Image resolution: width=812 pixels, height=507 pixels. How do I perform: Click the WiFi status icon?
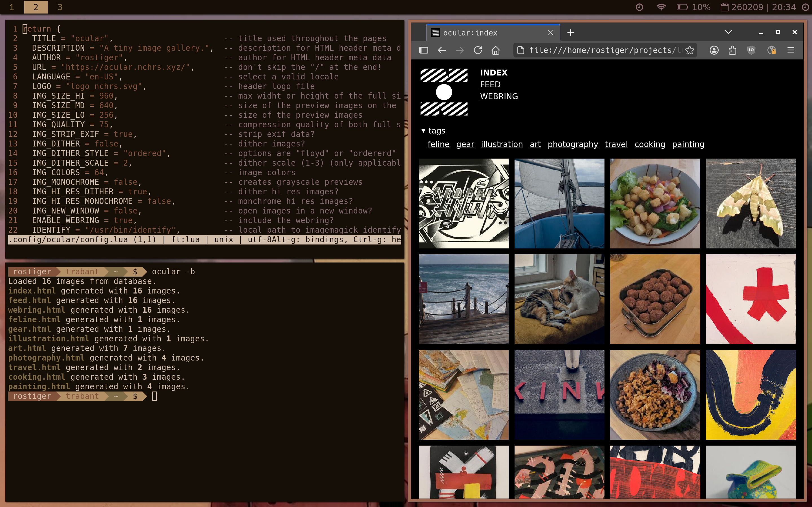point(661,7)
